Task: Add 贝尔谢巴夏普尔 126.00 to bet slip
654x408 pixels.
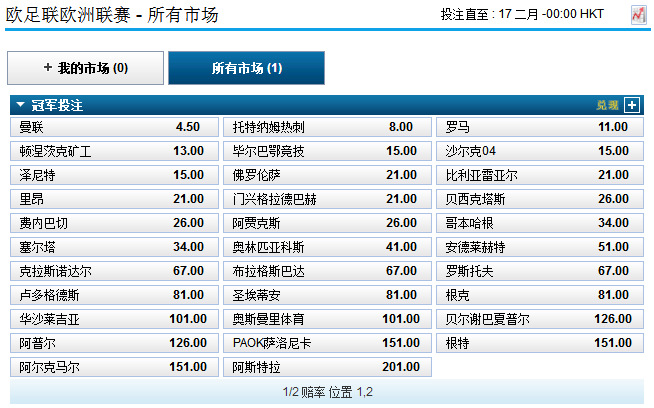Action: (540, 319)
